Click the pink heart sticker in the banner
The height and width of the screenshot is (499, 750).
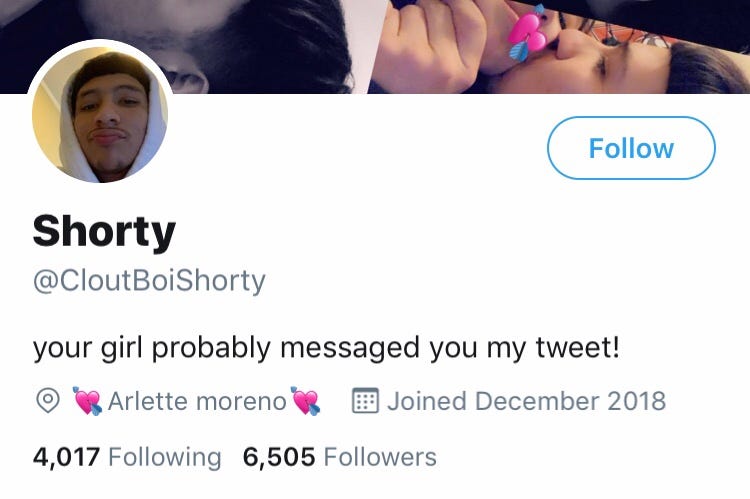pos(527,33)
